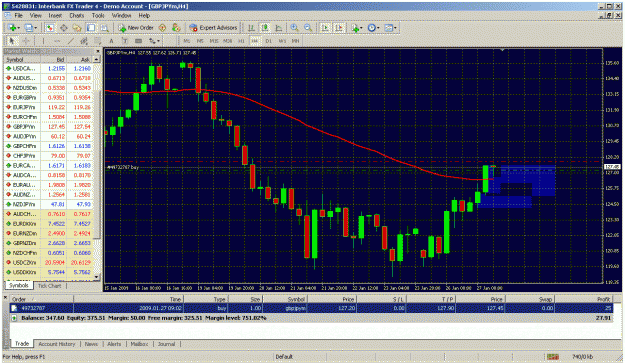Open the Insert menu

coord(55,16)
